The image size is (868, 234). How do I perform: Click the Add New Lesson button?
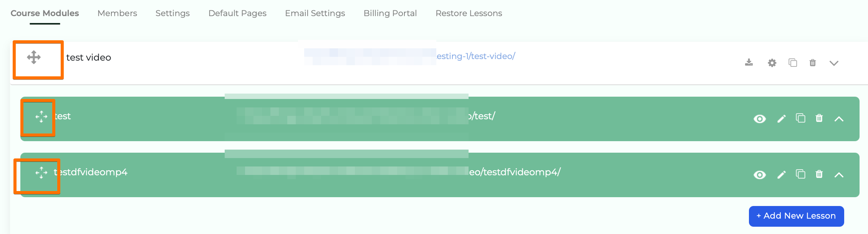tap(796, 216)
